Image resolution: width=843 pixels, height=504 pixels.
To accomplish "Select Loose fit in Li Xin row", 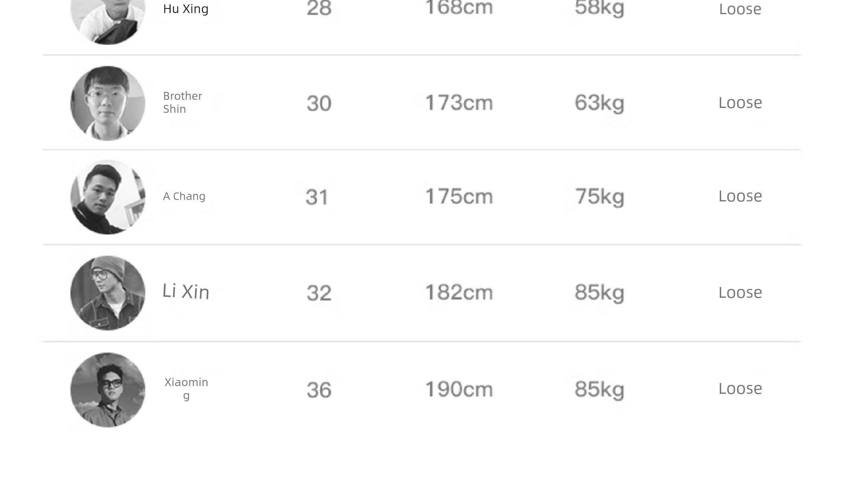I will point(740,293).
